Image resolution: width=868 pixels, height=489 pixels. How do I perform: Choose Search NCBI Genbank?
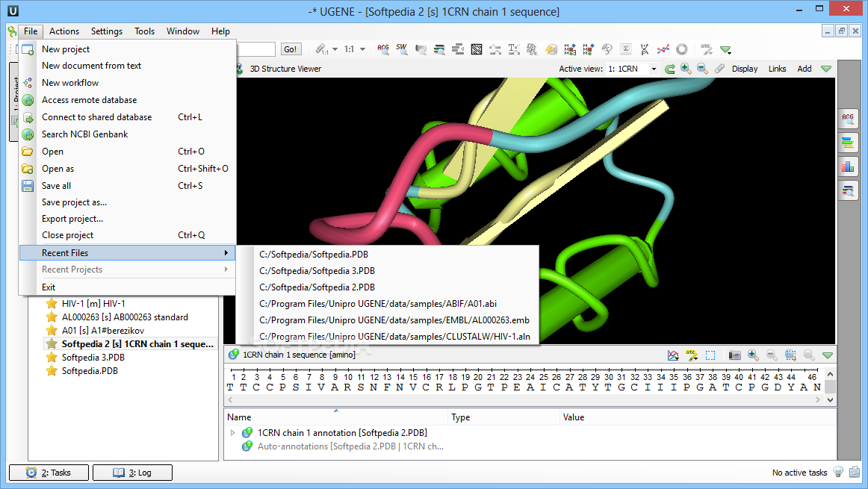point(127,134)
